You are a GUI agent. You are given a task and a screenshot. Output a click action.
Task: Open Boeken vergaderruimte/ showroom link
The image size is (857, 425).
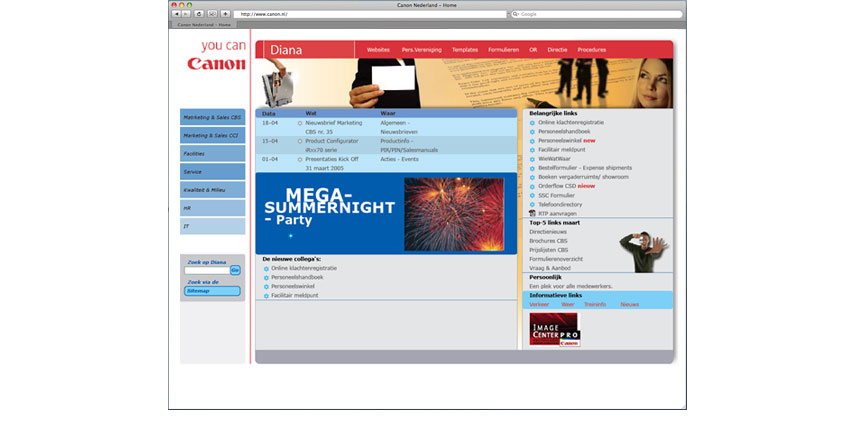[x=583, y=178]
